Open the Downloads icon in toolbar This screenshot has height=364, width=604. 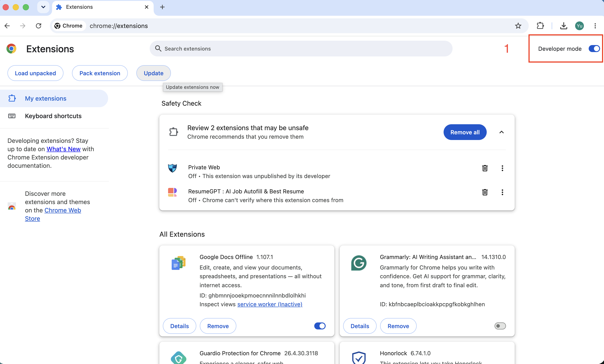564,26
